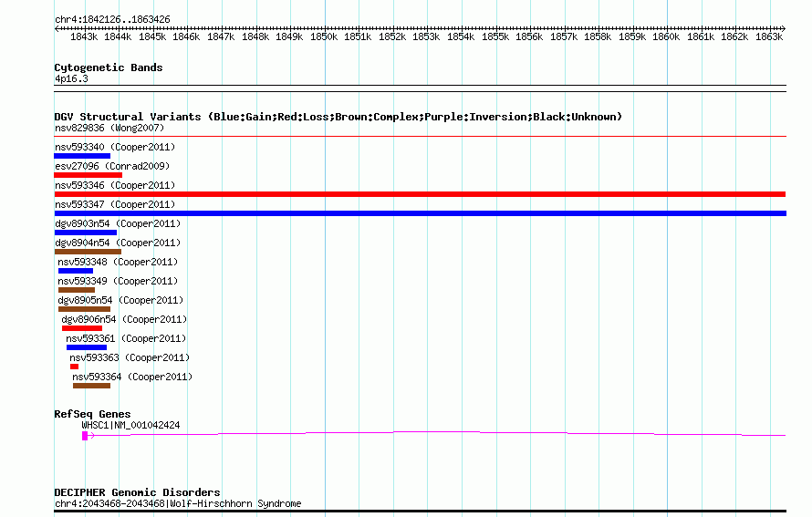Select the nsv593349 brown bar
This screenshot has height=517, width=812.
[x=77, y=290]
